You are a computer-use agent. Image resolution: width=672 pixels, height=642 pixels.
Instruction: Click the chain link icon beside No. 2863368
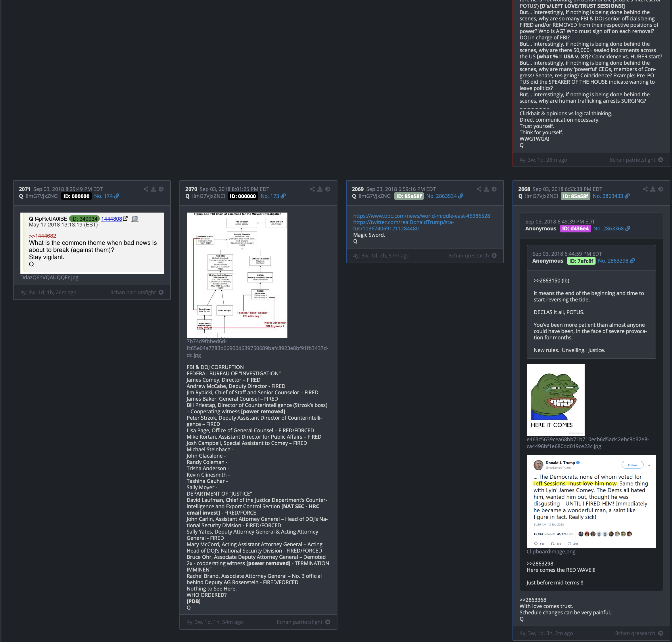pos(628,229)
